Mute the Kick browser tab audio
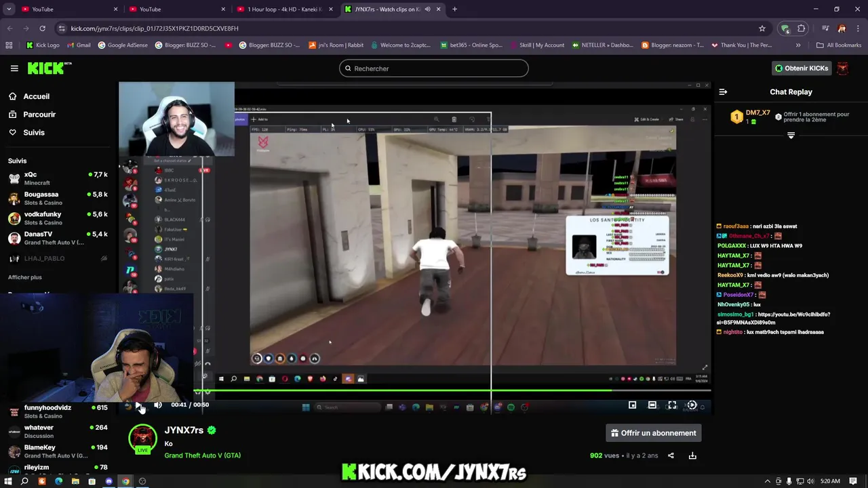The image size is (868, 488). [x=427, y=9]
